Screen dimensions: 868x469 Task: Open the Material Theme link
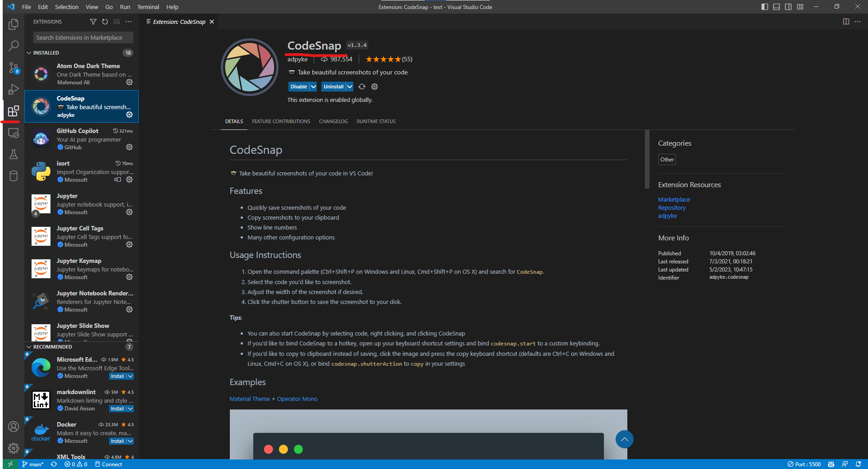tap(250, 399)
